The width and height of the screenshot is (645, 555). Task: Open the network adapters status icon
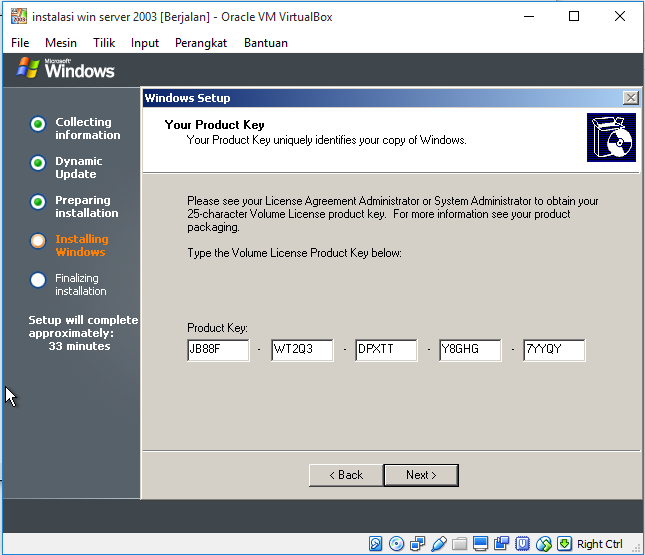(418, 543)
